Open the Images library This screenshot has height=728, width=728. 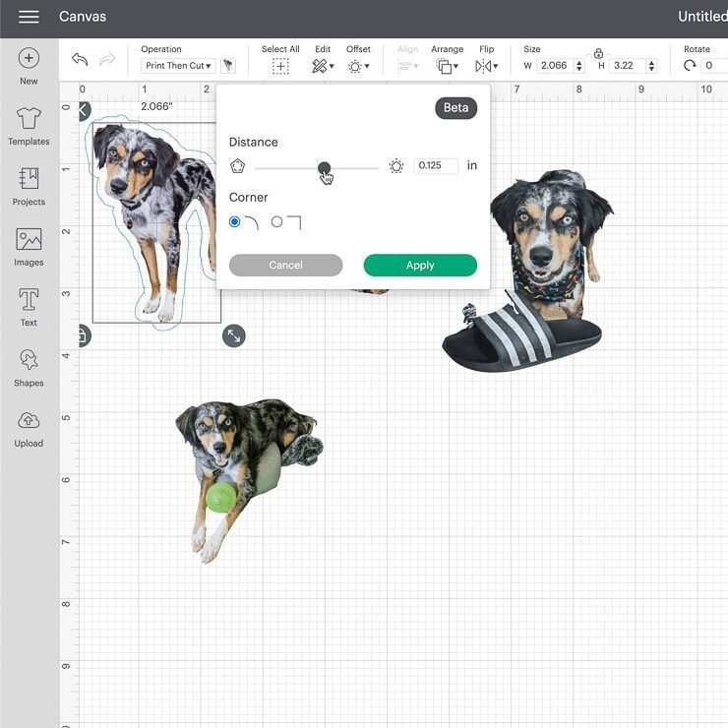pyautogui.click(x=29, y=241)
